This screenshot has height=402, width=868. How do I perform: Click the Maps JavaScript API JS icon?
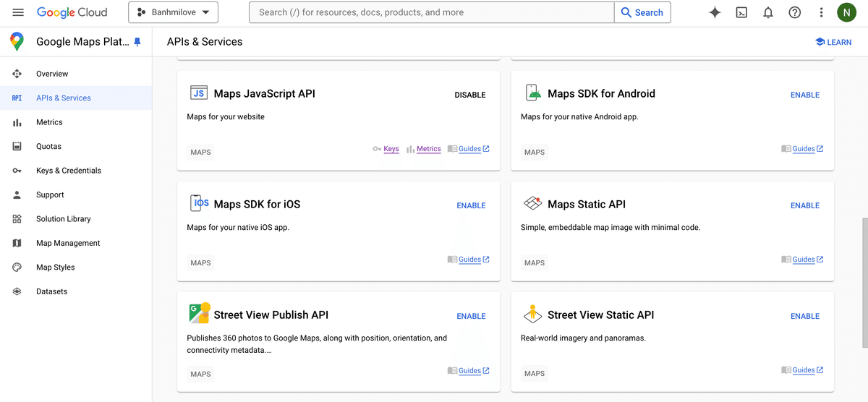pyautogui.click(x=199, y=93)
